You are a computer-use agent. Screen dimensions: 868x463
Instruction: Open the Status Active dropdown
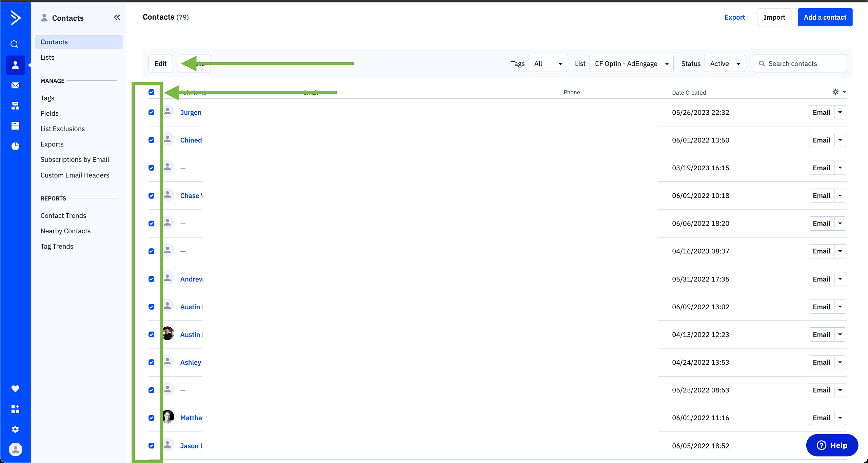(725, 64)
